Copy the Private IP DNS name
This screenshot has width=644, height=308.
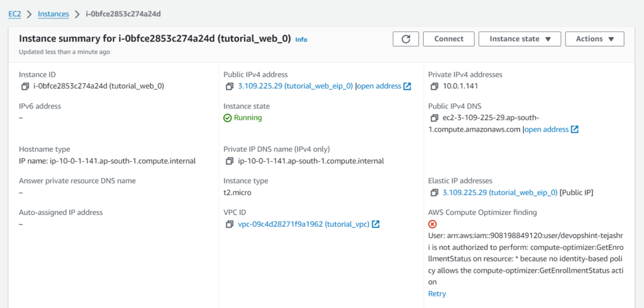tap(230, 161)
